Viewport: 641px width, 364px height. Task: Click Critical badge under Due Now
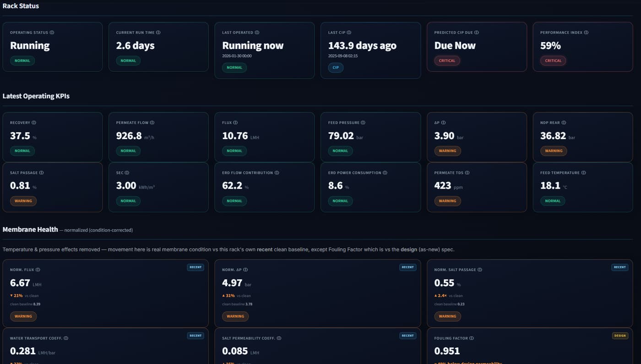tap(447, 60)
